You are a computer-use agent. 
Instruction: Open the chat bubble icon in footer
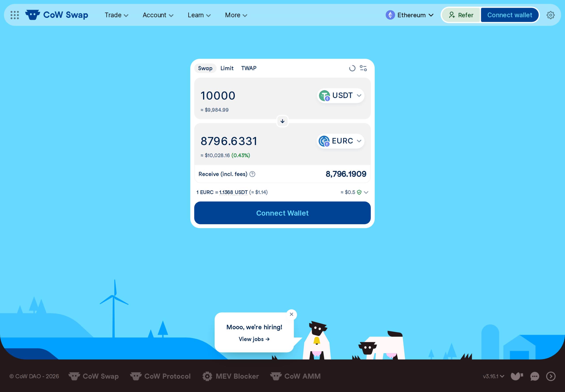(535, 376)
